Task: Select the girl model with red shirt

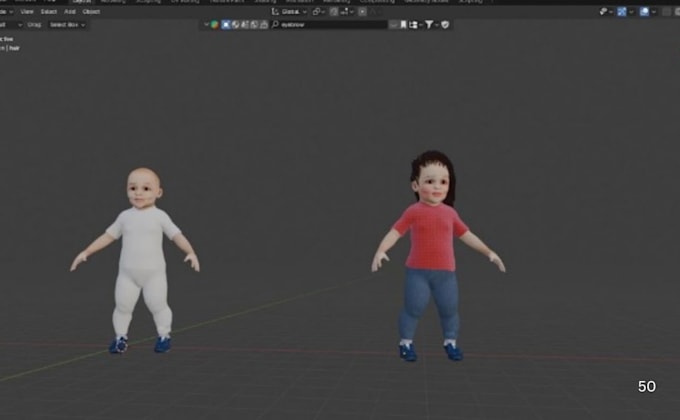Action: click(432, 243)
